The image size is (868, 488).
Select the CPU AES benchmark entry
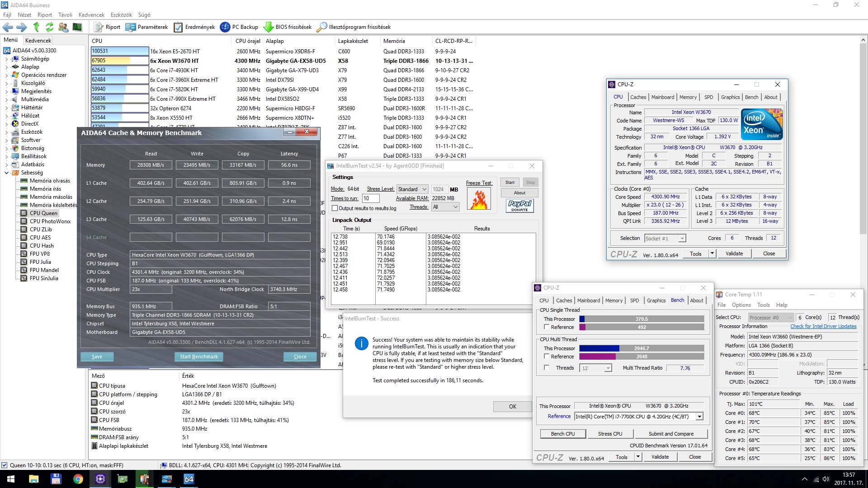[40, 238]
